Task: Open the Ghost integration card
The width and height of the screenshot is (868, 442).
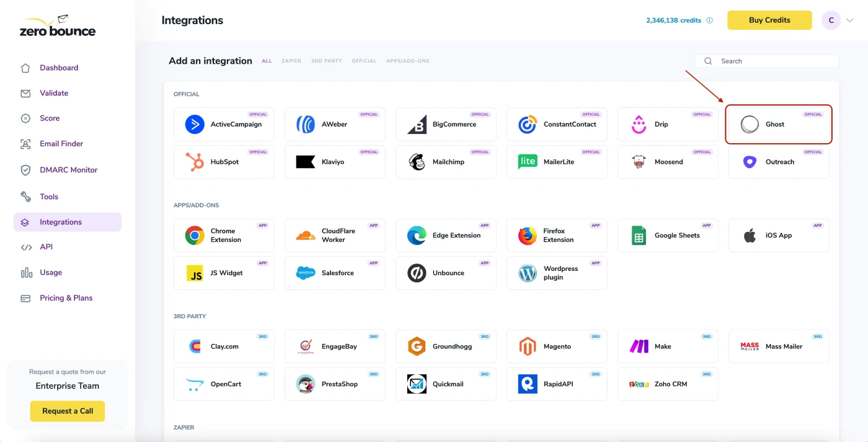Action: [x=778, y=124]
